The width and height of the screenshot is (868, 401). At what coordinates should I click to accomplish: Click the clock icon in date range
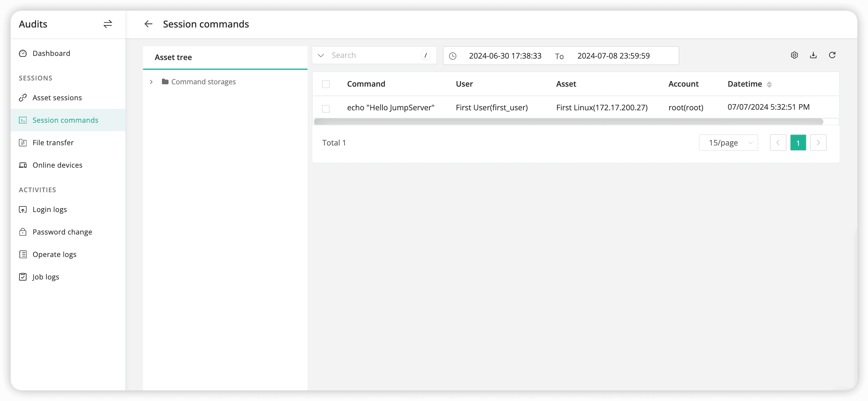[453, 56]
